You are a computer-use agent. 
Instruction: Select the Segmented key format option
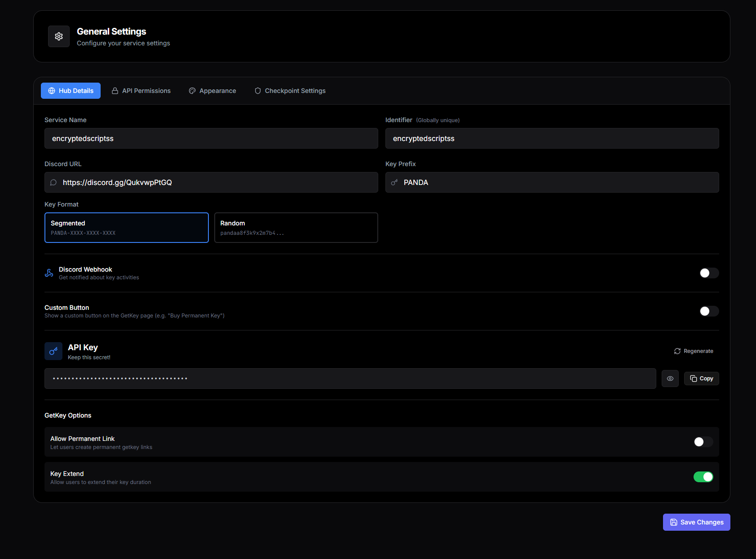pyautogui.click(x=127, y=228)
